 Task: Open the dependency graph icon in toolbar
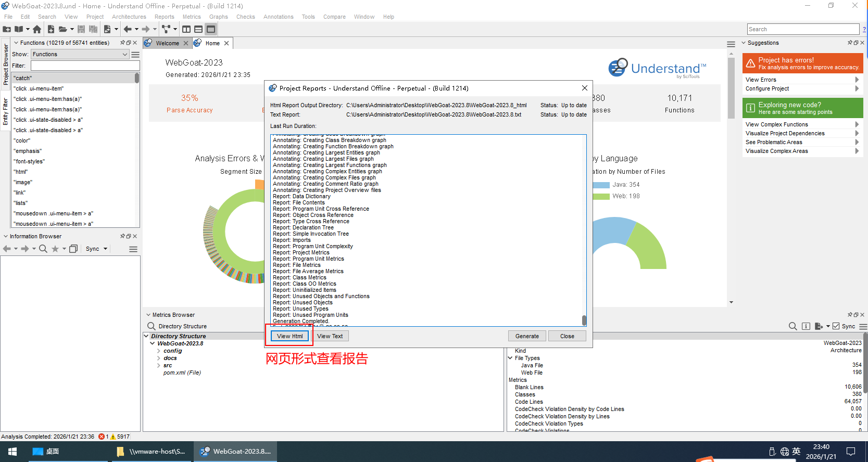coord(166,29)
